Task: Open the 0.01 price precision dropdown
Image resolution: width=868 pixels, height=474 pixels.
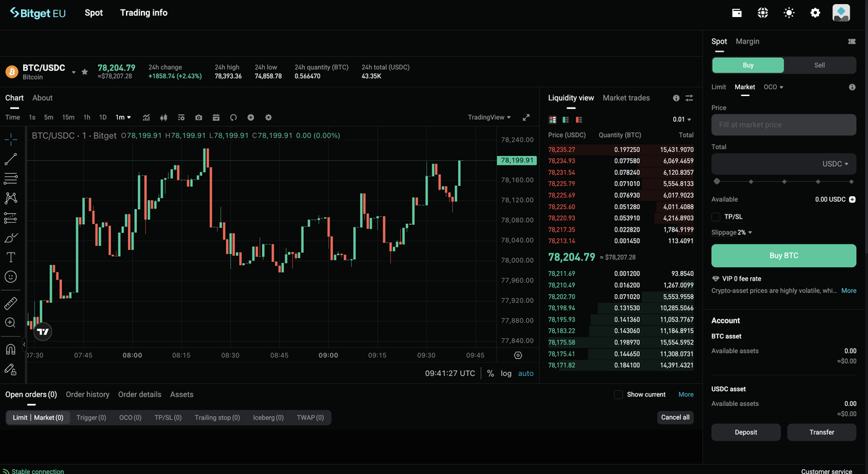Action: (681, 120)
